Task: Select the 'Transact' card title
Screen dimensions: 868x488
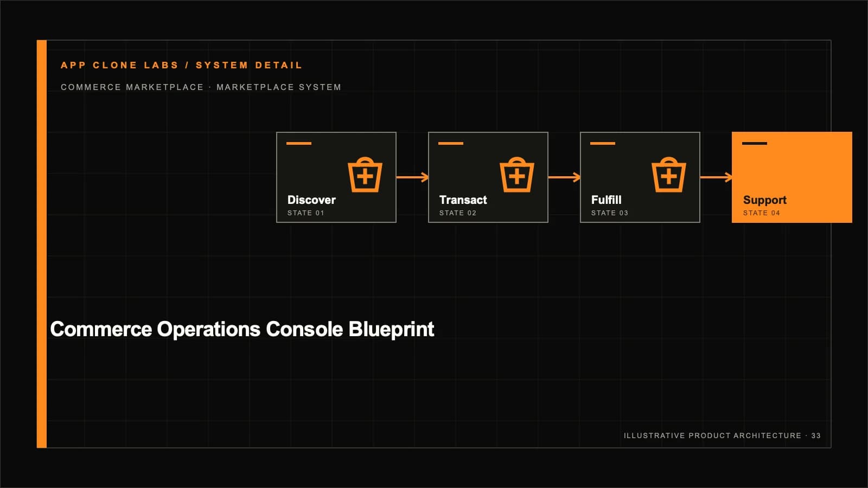Action: point(463,200)
